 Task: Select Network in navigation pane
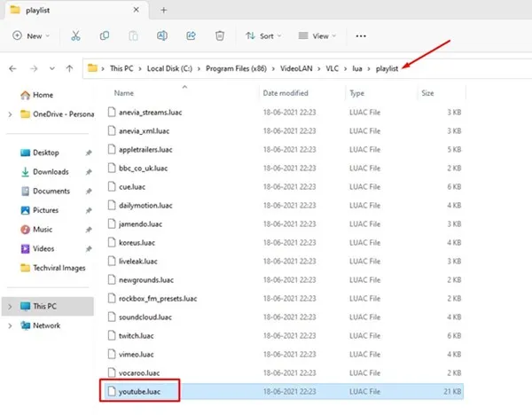point(41,325)
